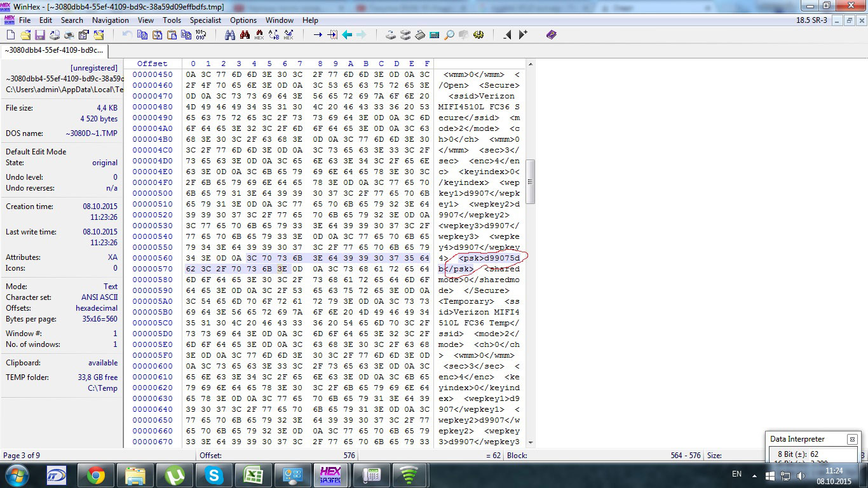Click the offset 00000670 row label
868x488 pixels.
153,442
